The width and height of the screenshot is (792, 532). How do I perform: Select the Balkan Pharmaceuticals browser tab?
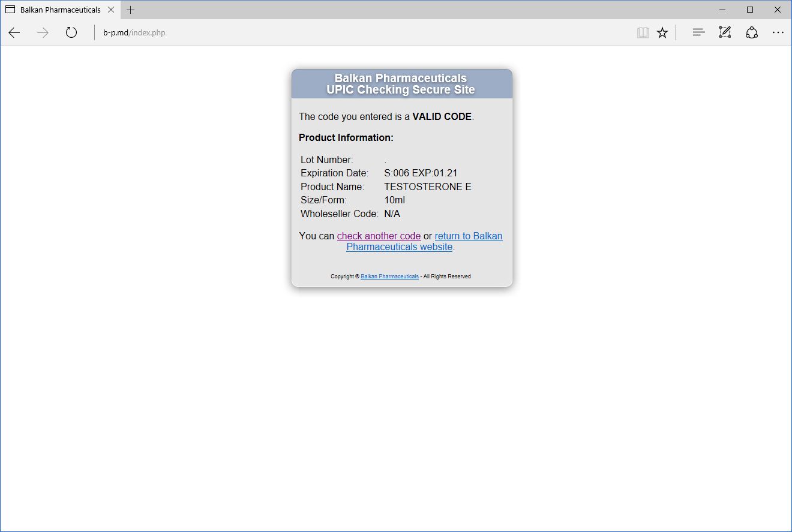click(x=60, y=10)
